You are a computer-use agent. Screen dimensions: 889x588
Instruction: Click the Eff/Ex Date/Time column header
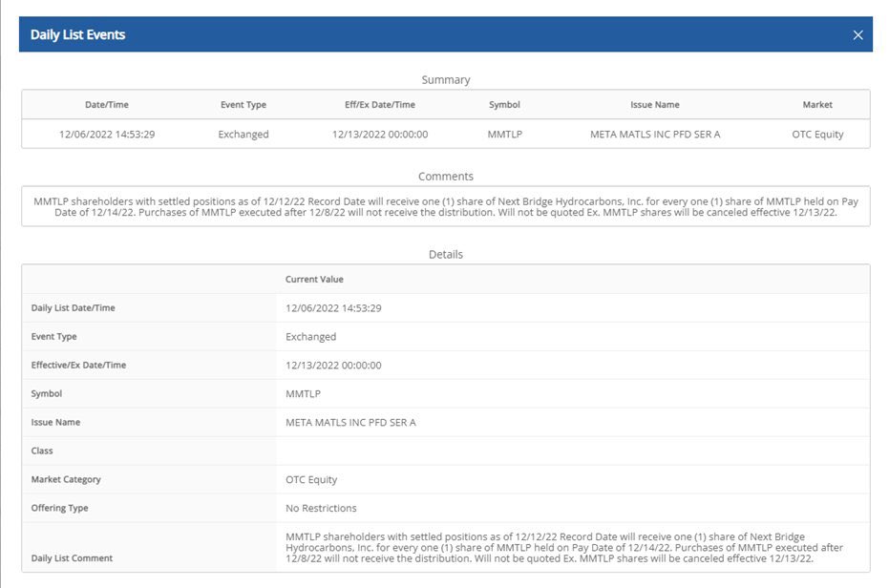click(x=380, y=104)
